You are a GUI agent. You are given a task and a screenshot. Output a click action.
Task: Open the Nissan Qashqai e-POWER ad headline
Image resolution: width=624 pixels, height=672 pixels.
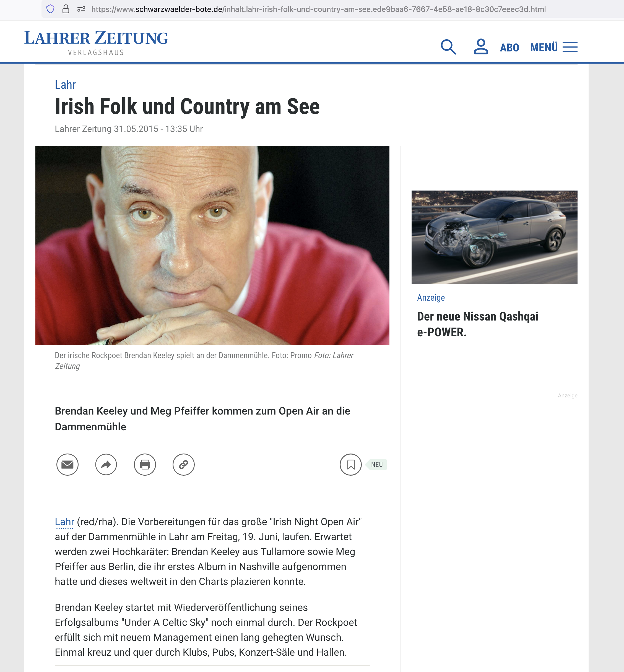tap(477, 324)
